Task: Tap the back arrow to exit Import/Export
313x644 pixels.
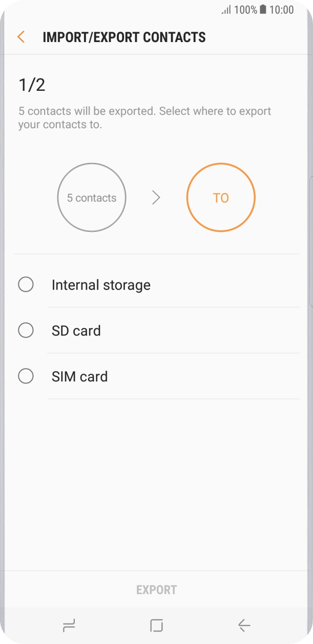Action: point(20,37)
